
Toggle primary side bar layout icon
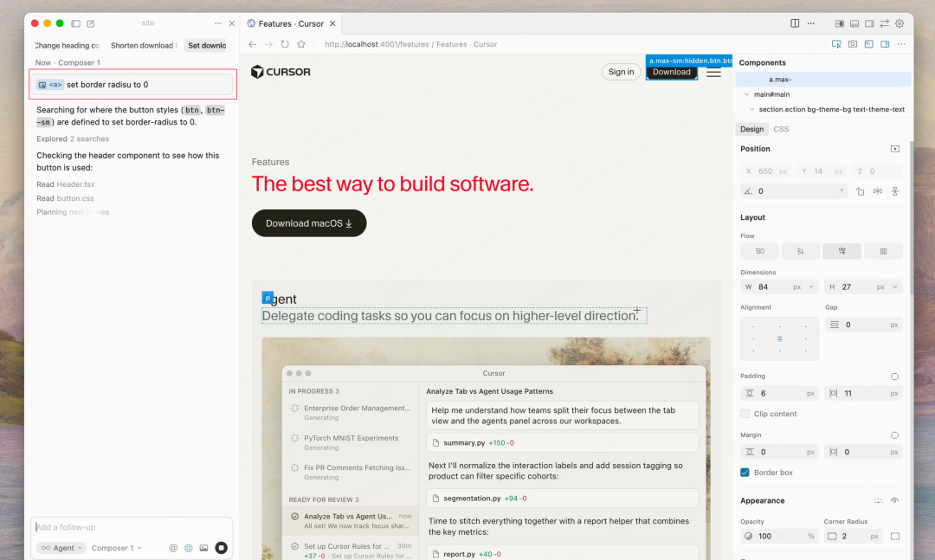point(840,24)
